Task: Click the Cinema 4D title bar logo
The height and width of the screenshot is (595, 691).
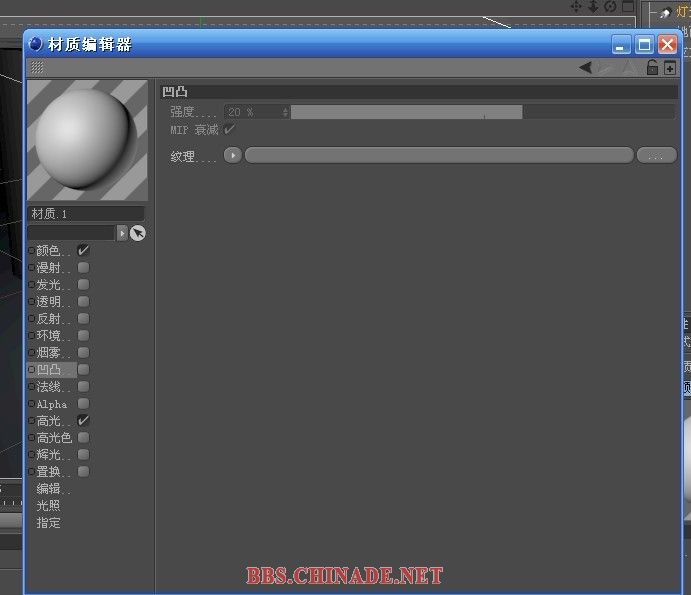Action: pos(36,44)
